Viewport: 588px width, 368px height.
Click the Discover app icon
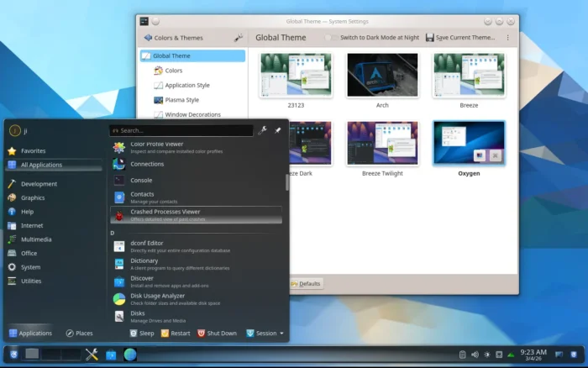pos(119,281)
